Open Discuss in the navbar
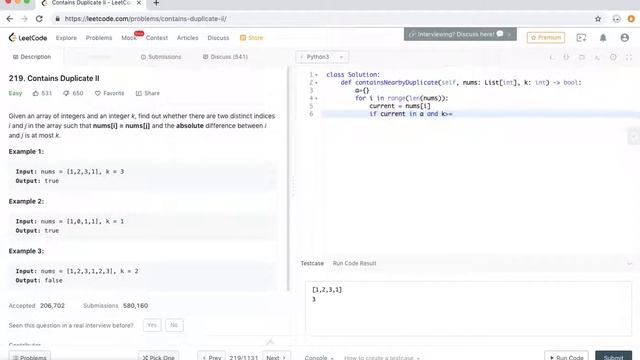Image resolution: width=640 pixels, height=360 pixels. point(218,38)
